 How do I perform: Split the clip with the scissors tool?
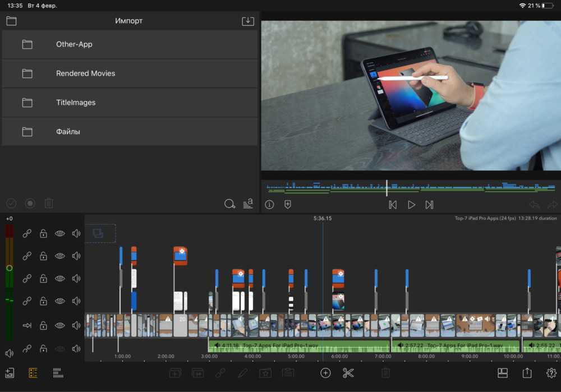[348, 373]
